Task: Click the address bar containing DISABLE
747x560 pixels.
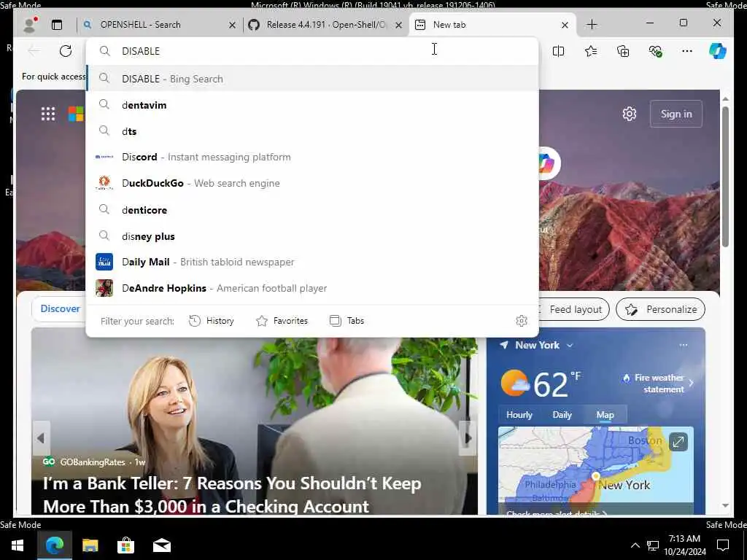Action: pos(312,51)
